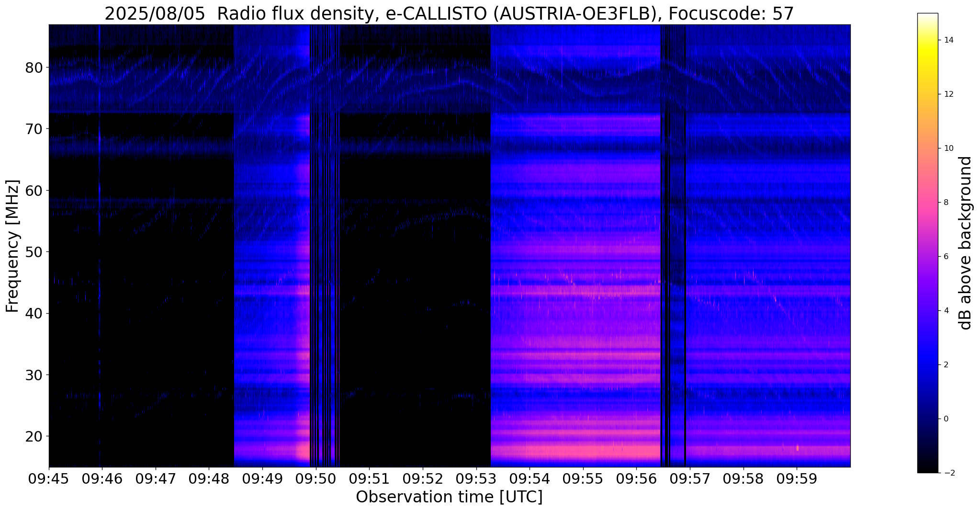Click the 30 MHz frequency tick label
Image resolution: width=980 pixels, height=511 pixels.
(x=34, y=375)
